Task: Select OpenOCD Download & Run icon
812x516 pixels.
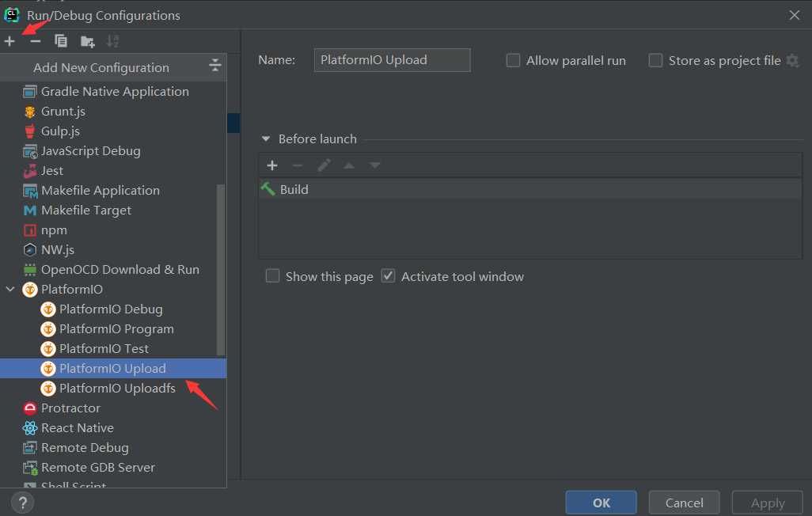Action: click(x=30, y=269)
